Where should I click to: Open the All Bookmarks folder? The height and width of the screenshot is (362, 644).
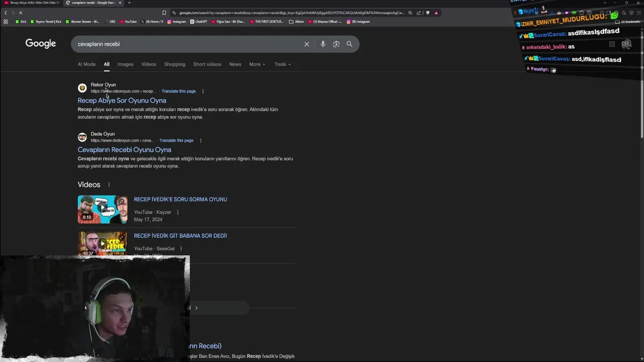(628, 22)
